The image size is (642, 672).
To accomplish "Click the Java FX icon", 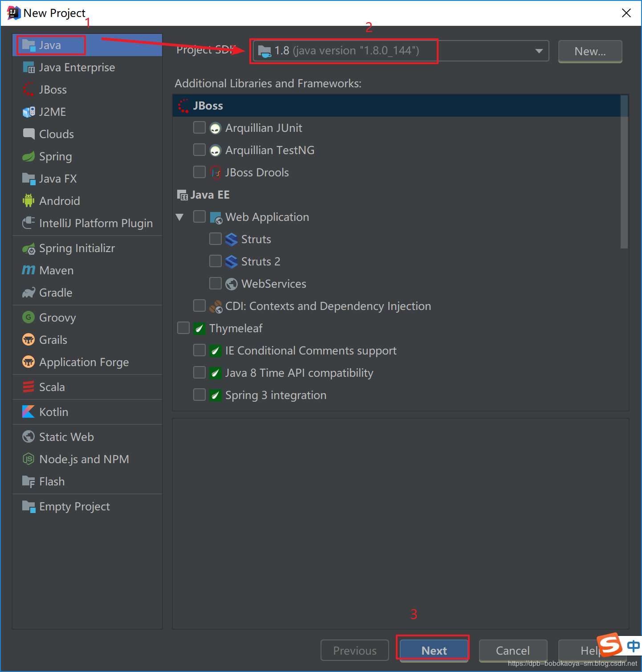I will (28, 179).
